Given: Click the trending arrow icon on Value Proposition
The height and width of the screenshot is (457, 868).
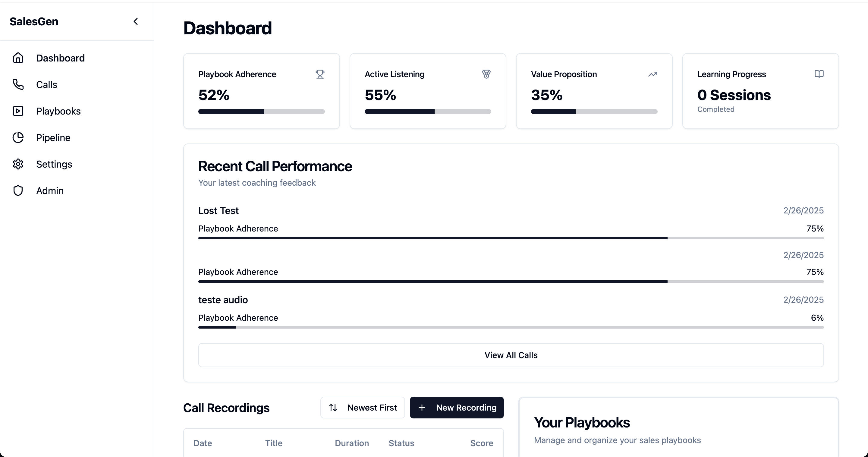Looking at the screenshot, I should 653,74.
